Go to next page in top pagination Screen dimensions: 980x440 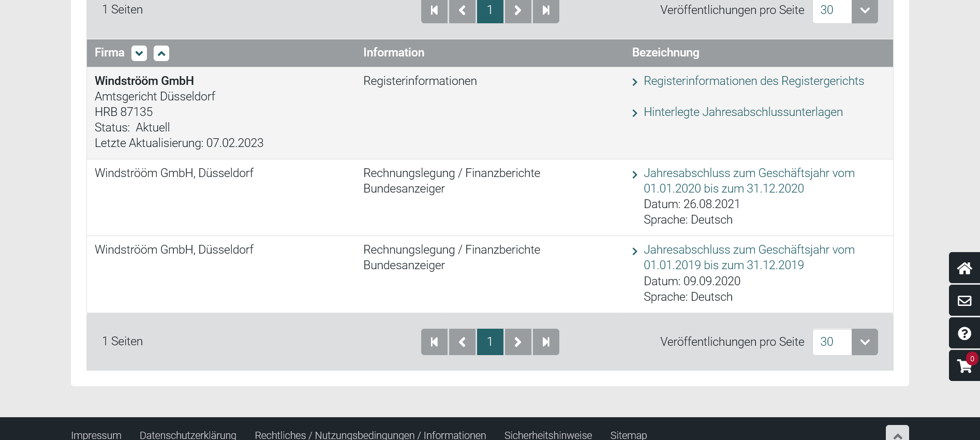point(518,10)
